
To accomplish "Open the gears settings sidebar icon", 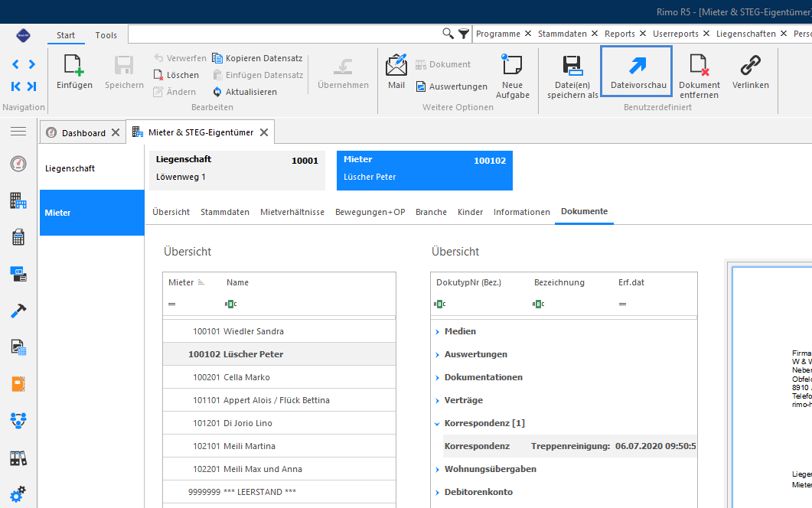I will (x=18, y=494).
